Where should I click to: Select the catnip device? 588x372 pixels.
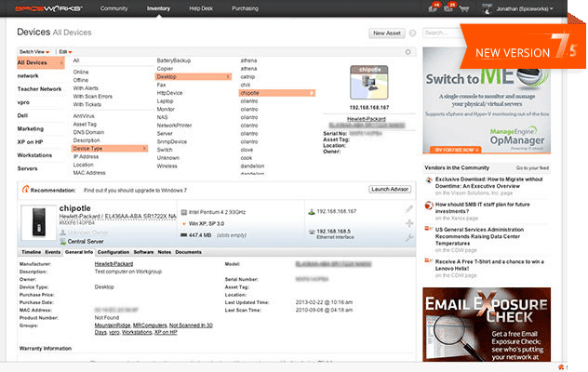(247, 77)
